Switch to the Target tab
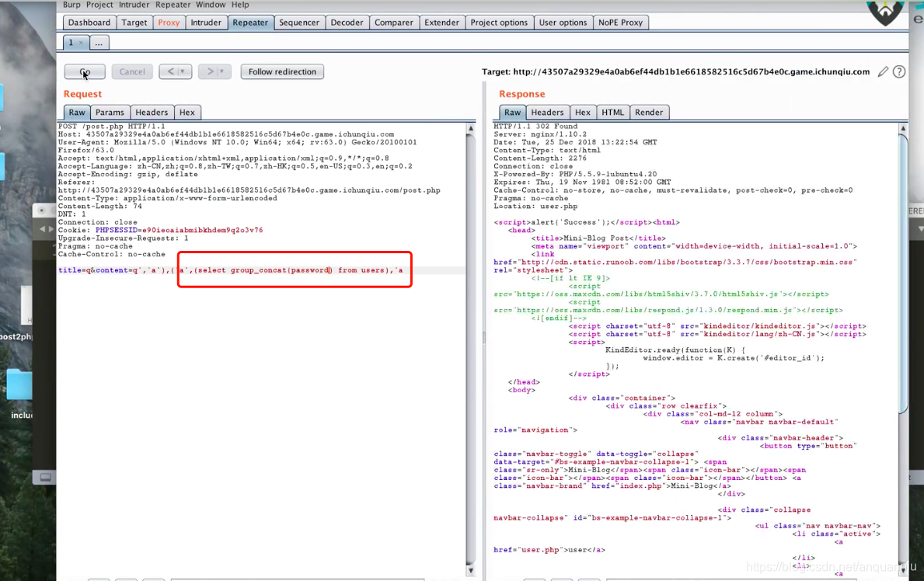924x581 pixels. (x=134, y=23)
